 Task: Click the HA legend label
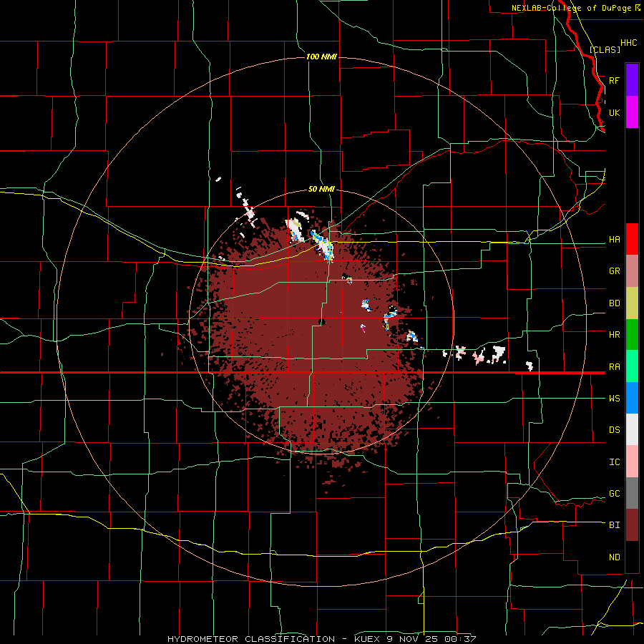(x=614, y=240)
